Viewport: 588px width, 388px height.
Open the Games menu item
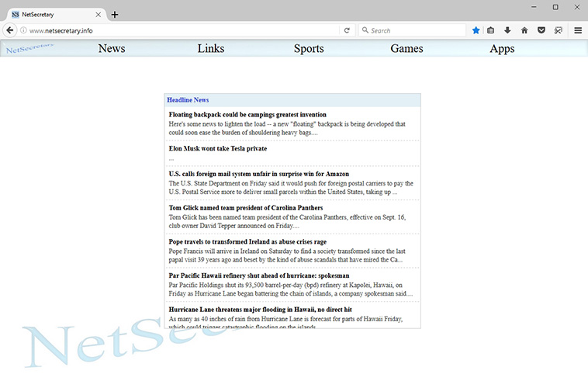click(x=406, y=48)
